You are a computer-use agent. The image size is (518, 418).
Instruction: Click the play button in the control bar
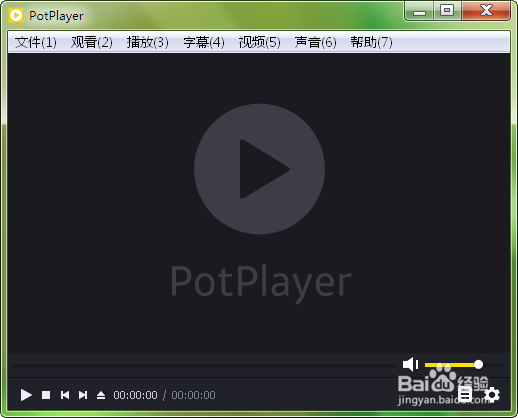(26, 395)
